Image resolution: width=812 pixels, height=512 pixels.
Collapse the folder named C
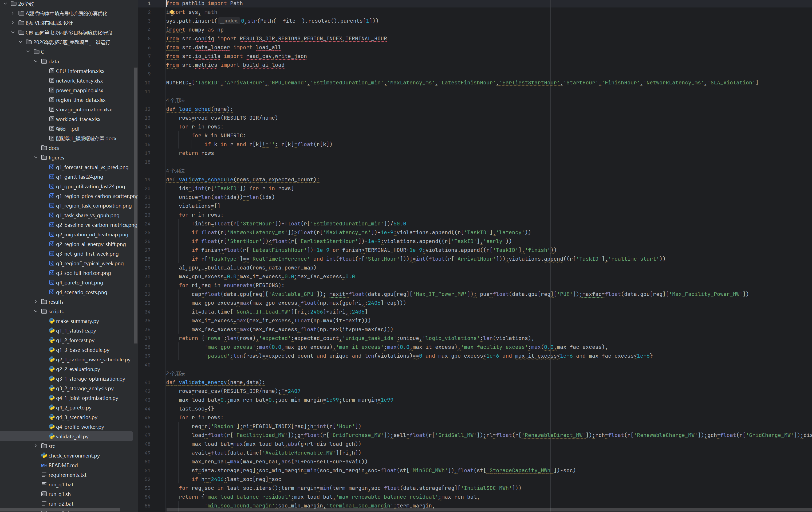(x=28, y=52)
